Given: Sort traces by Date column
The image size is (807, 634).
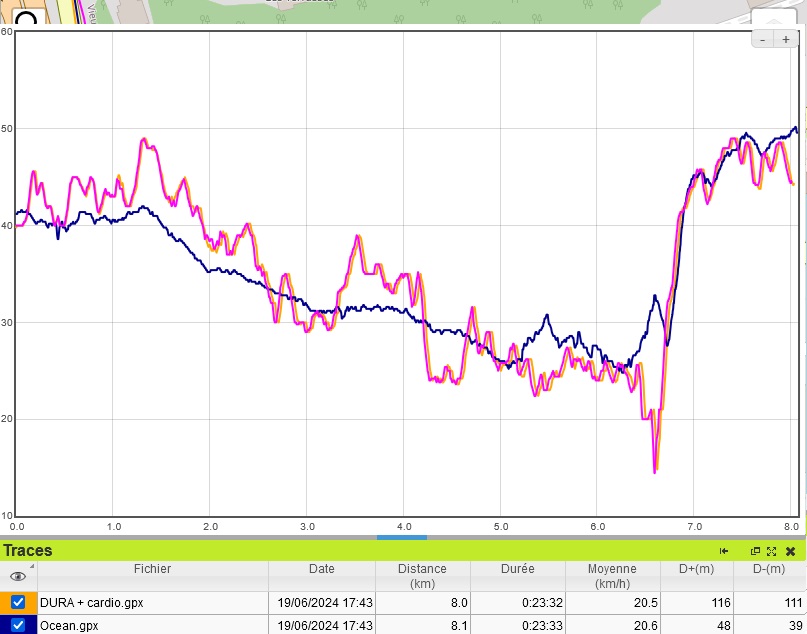Looking at the screenshot, I should (x=321, y=569).
